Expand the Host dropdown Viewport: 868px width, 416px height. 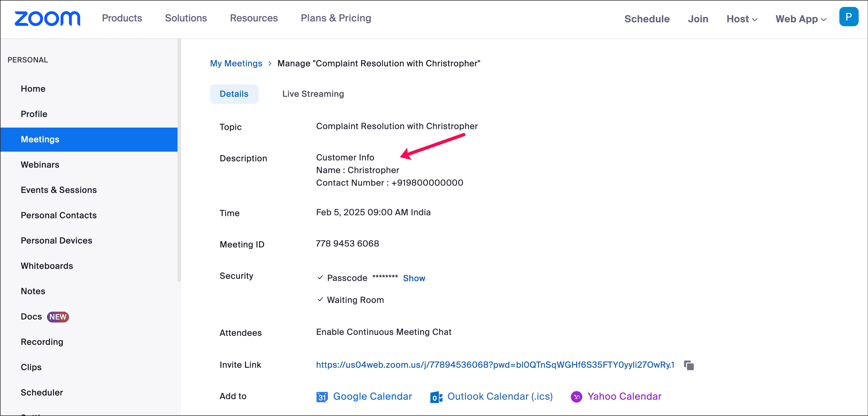click(x=742, y=19)
